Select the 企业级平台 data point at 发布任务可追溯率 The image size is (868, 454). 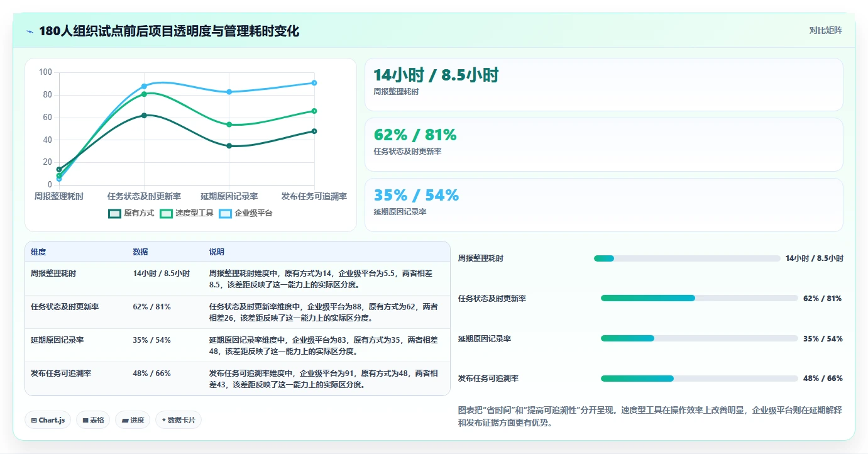click(x=314, y=83)
